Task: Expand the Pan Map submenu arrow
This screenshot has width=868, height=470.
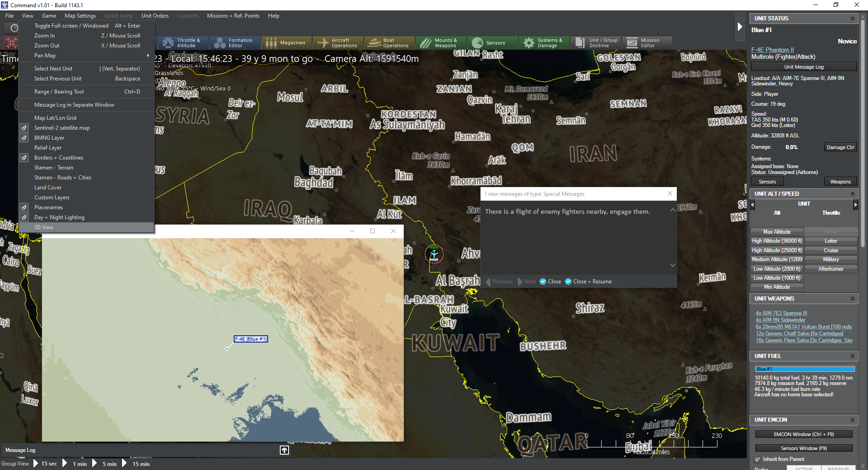Action: tap(148, 56)
